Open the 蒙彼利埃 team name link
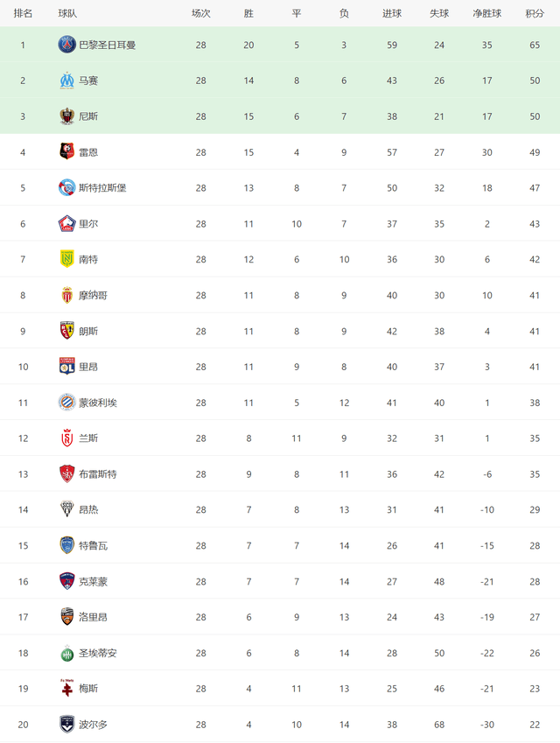This screenshot has width=560, height=743. point(98,403)
